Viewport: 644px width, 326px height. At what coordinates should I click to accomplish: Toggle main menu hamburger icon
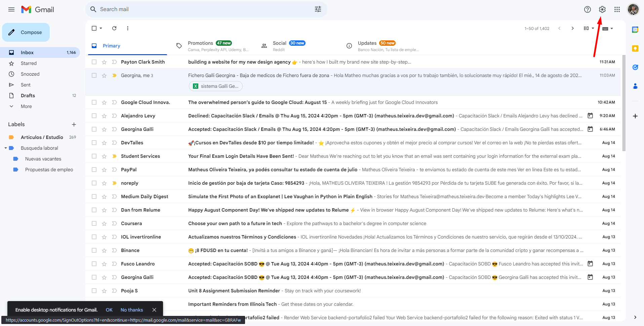pyautogui.click(x=11, y=9)
